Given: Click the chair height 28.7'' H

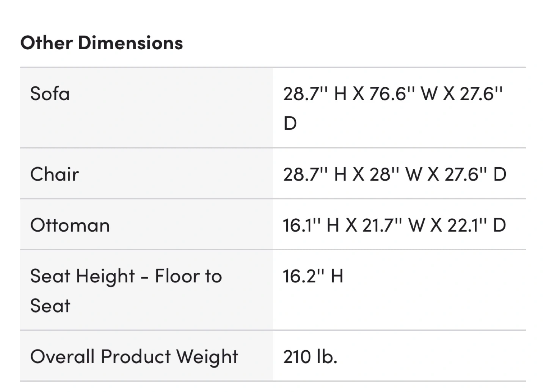Looking at the screenshot, I should 315,174.
